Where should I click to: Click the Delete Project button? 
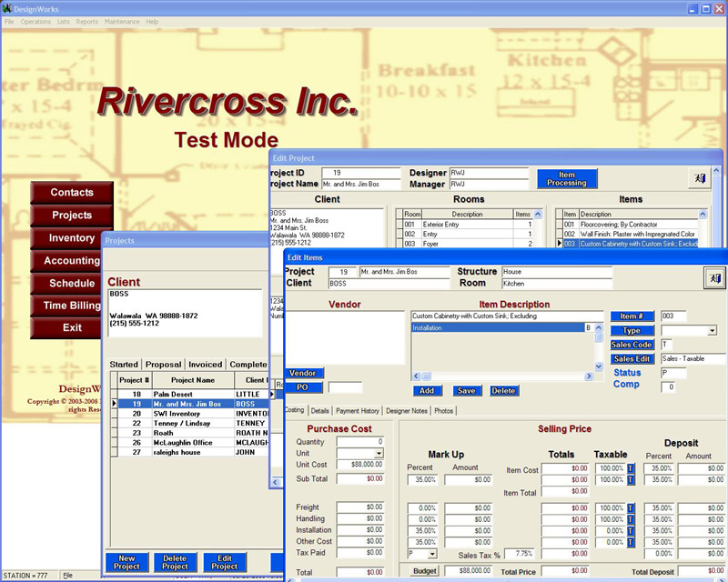pos(175,562)
